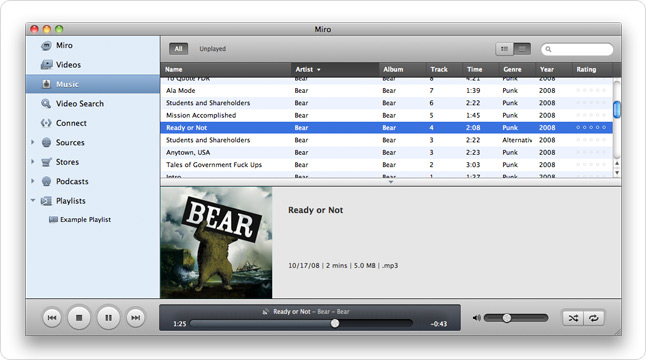Click the 1:39 time cell

[473, 91]
